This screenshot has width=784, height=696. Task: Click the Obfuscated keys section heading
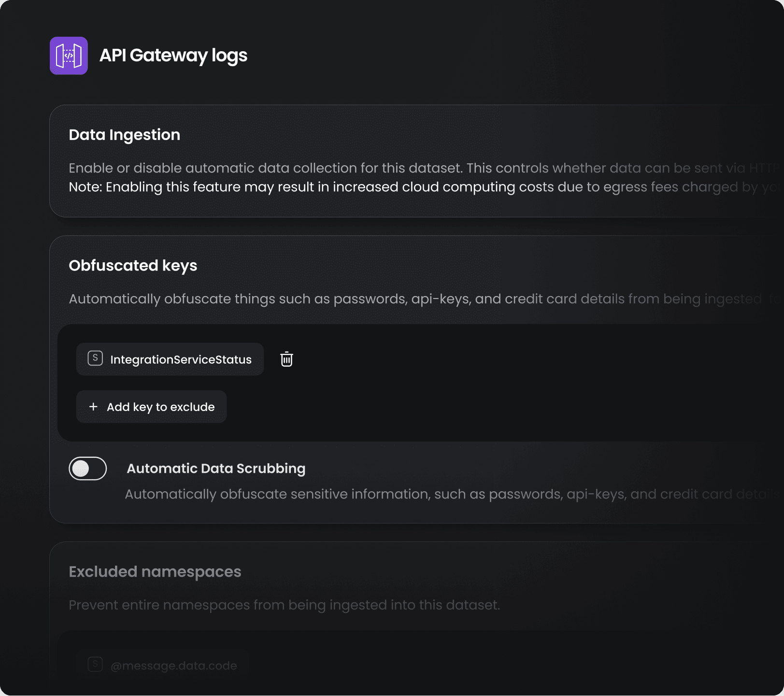point(133,266)
